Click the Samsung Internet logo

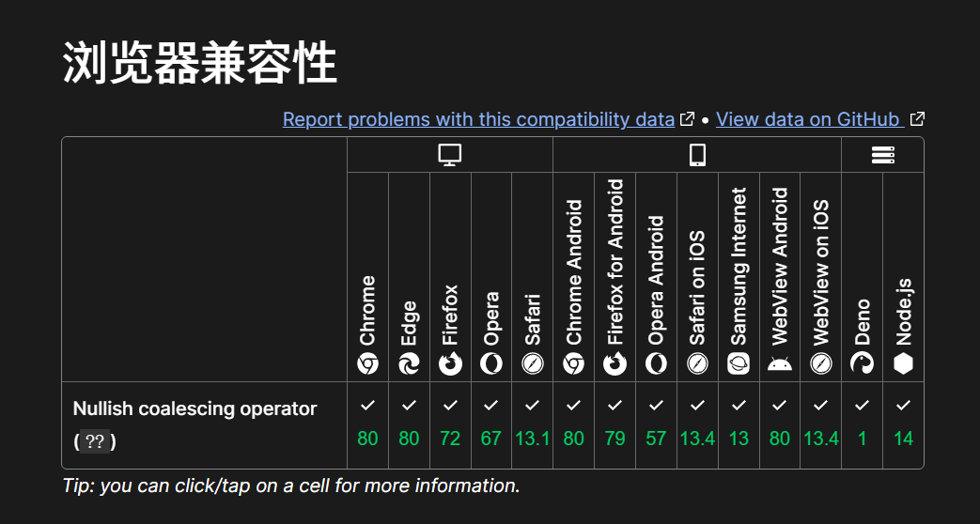(739, 364)
